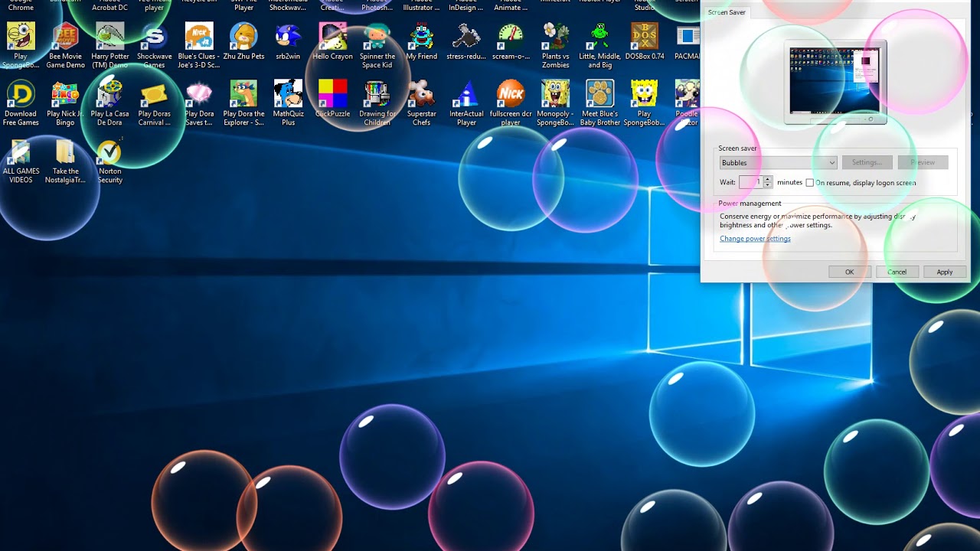This screenshot has height=551, width=980.
Task: Click the Settings... button
Action: pyautogui.click(x=867, y=162)
